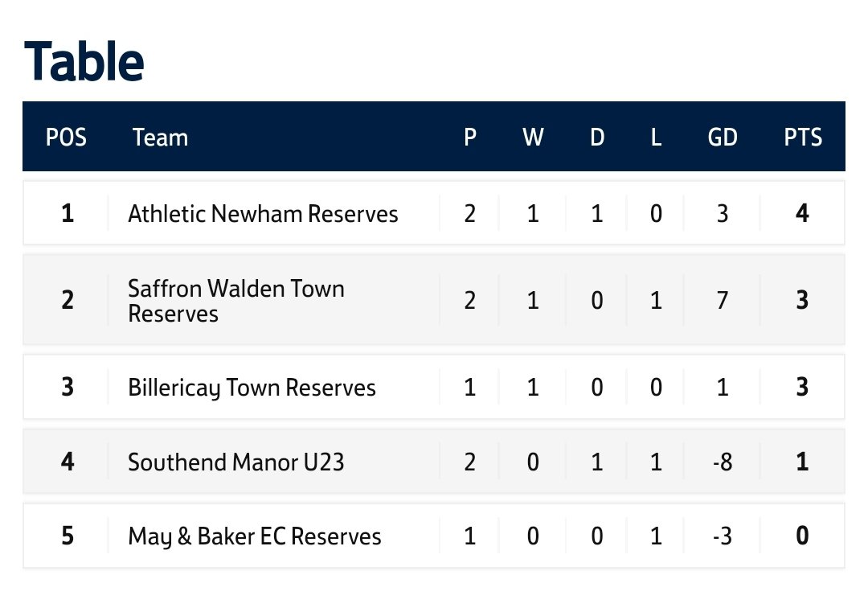Click position number 5 row cell
The image size is (868, 612).
(67, 536)
